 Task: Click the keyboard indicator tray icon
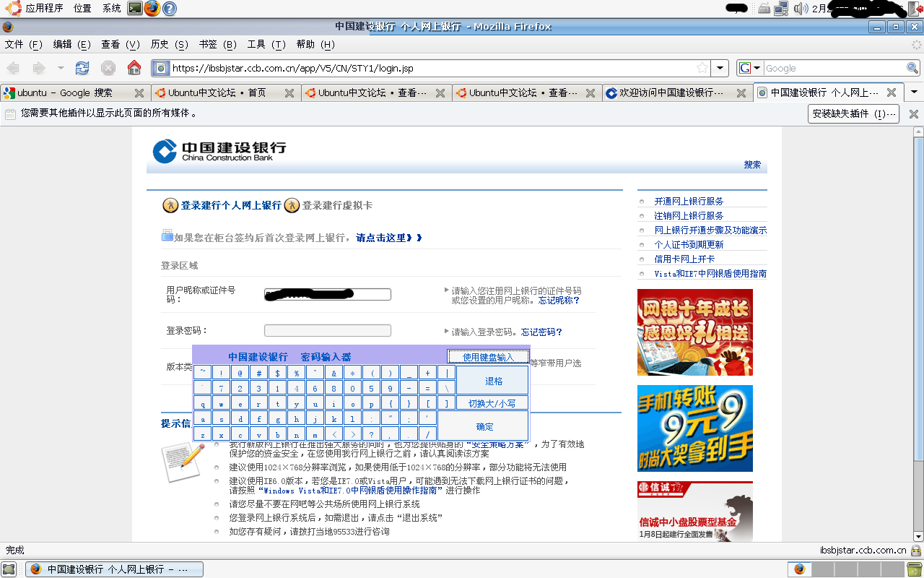point(764,9)
